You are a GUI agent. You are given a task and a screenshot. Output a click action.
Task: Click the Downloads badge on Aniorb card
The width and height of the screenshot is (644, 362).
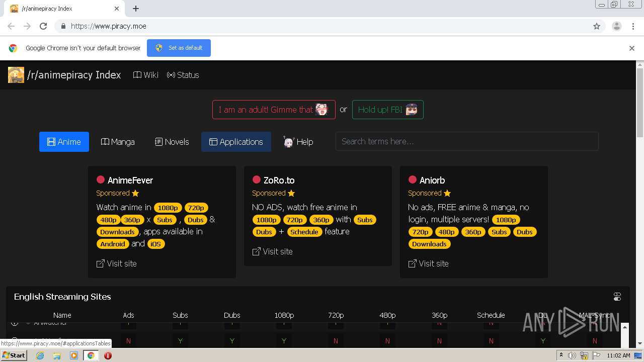click(x=429, y=244)
